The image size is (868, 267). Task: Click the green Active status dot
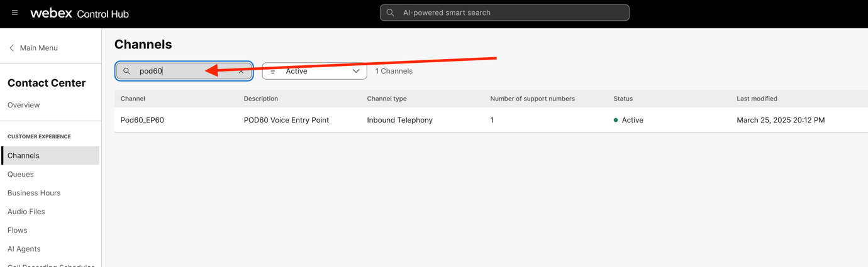click(x=616, y=120)
